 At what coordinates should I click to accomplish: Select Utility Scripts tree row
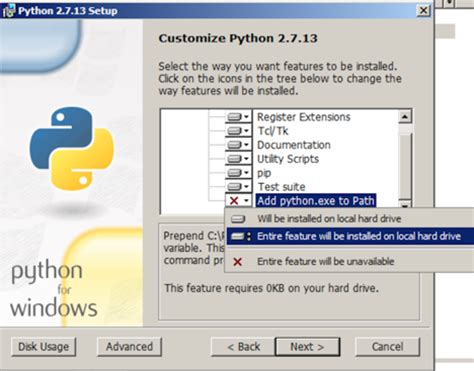288,159
